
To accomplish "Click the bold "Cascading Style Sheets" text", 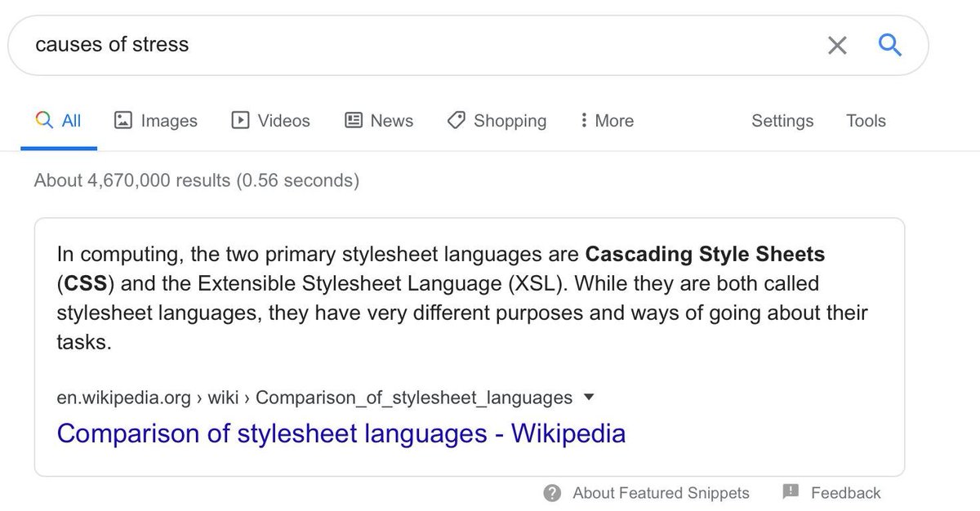I will point(706,255).
